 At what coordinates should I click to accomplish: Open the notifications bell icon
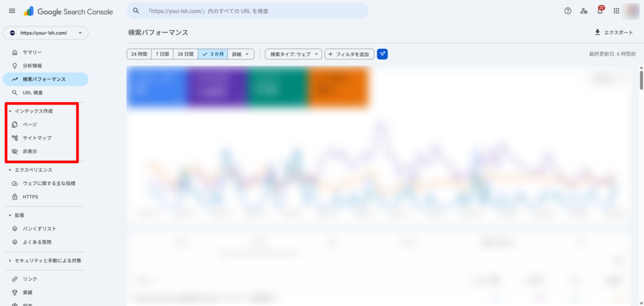(600, 11)
